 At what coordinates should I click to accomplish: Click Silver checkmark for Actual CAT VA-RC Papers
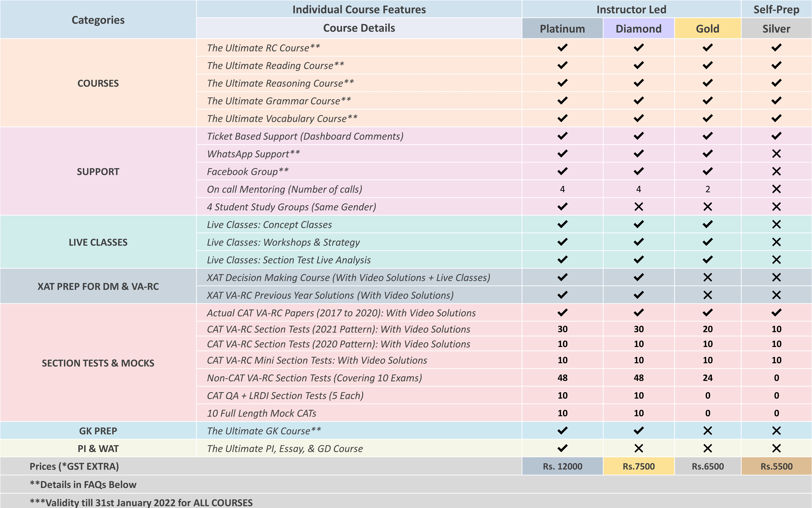(x=776, y=313)
